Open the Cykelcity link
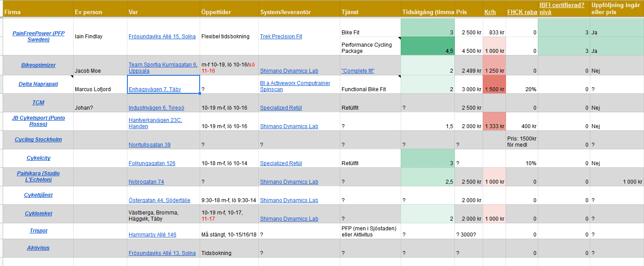644x266 pixels. click(x=38, y=158)
